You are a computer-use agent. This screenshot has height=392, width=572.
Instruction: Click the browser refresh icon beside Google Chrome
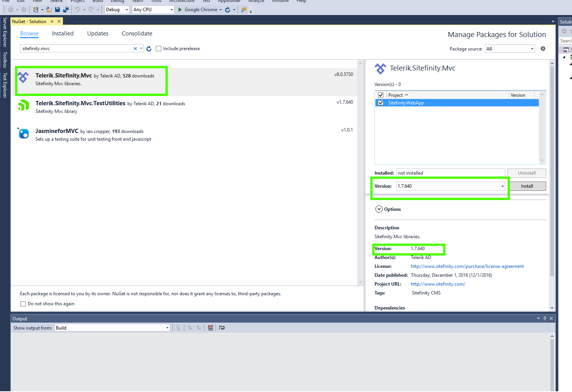[228, 10]
